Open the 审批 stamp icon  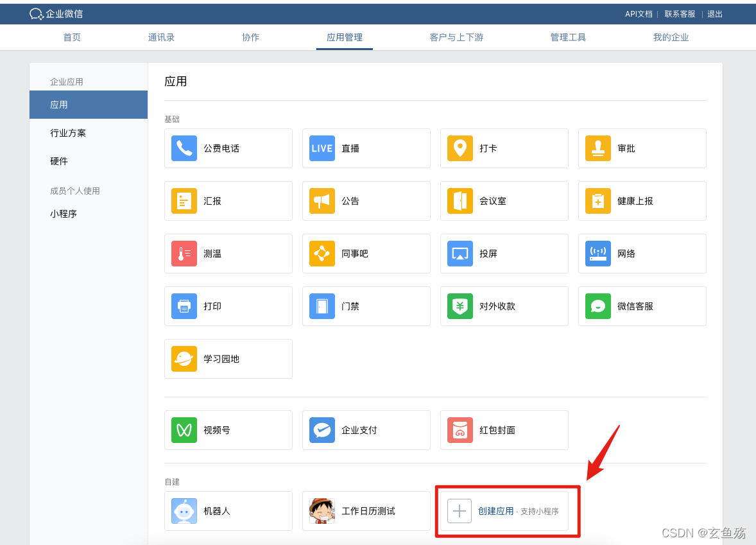click(597, 148)
